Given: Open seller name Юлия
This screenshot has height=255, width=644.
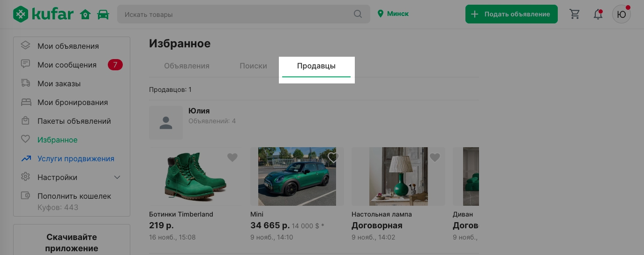Looking at the screenshot, I should pos(199,111).
